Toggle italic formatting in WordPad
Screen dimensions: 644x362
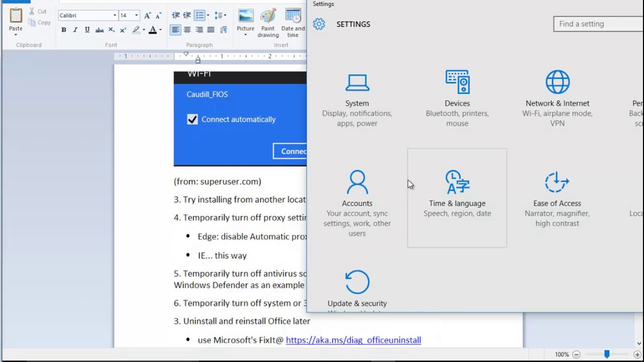point(75,30)
